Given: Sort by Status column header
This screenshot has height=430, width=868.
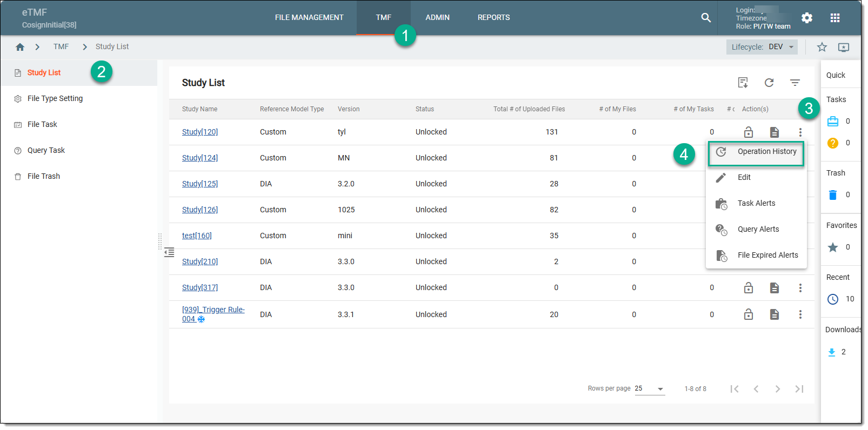Looking at the screenshot, I should (425, 109).
